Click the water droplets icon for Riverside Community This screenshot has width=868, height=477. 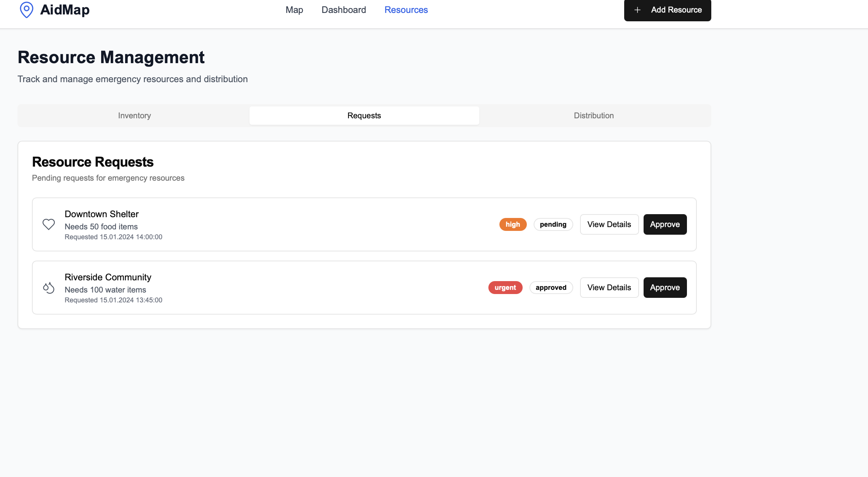[x=49, y=288]
